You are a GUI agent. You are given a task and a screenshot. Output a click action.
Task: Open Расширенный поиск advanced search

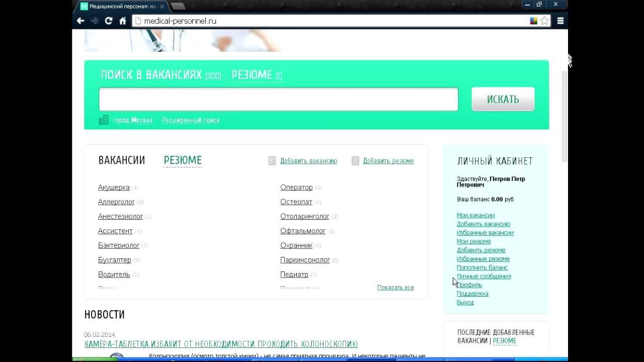point(191,120)
